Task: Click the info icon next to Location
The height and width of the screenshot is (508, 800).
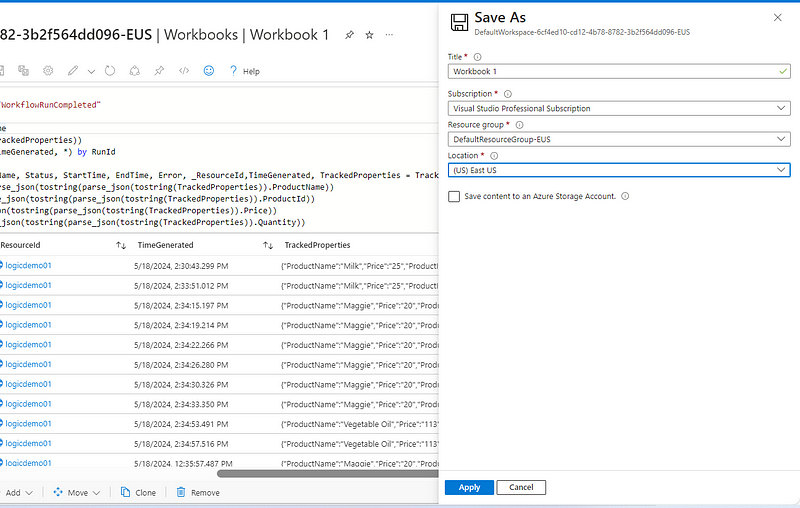Action: 494,156
